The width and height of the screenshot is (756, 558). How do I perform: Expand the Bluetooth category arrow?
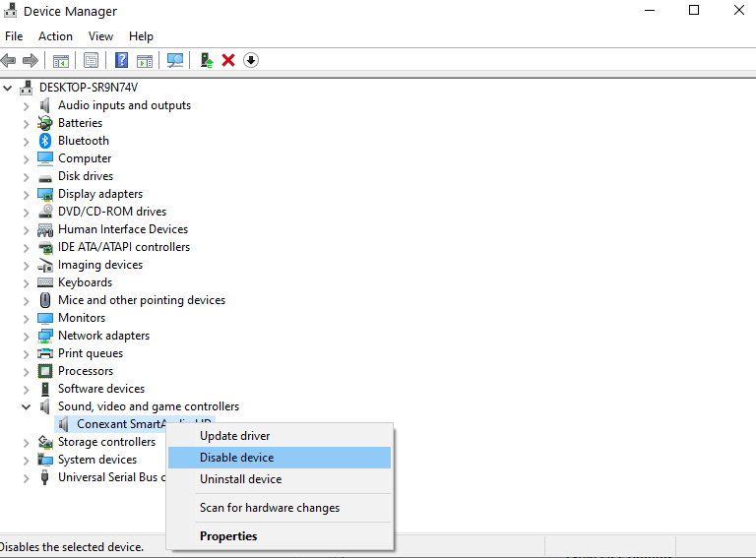(26, 142)
